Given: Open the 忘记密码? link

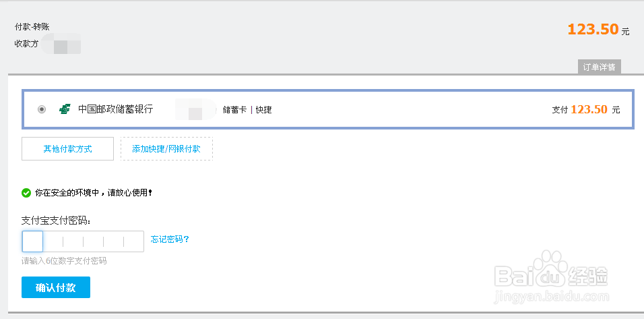Looking at the screenshot, I should [170, 239].
